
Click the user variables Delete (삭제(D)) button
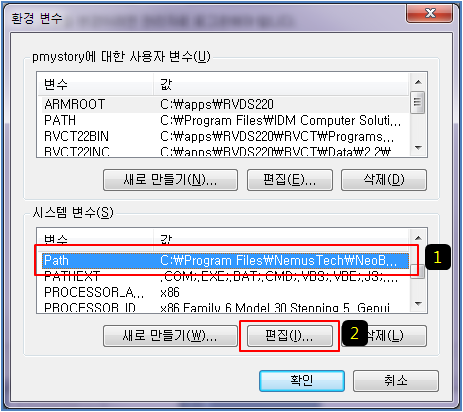384,180
